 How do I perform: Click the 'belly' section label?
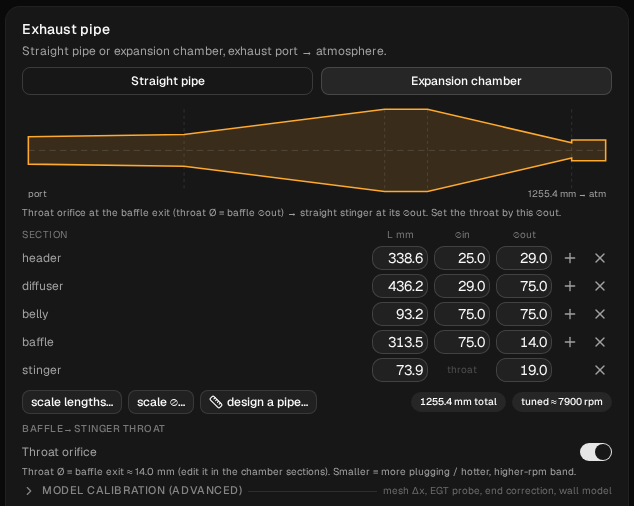(x=35, y=314)
